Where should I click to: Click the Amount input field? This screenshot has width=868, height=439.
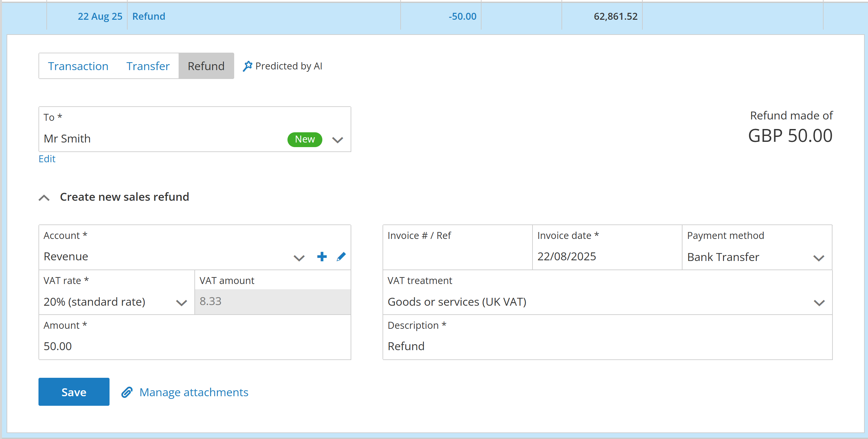(x=194, y=346)
